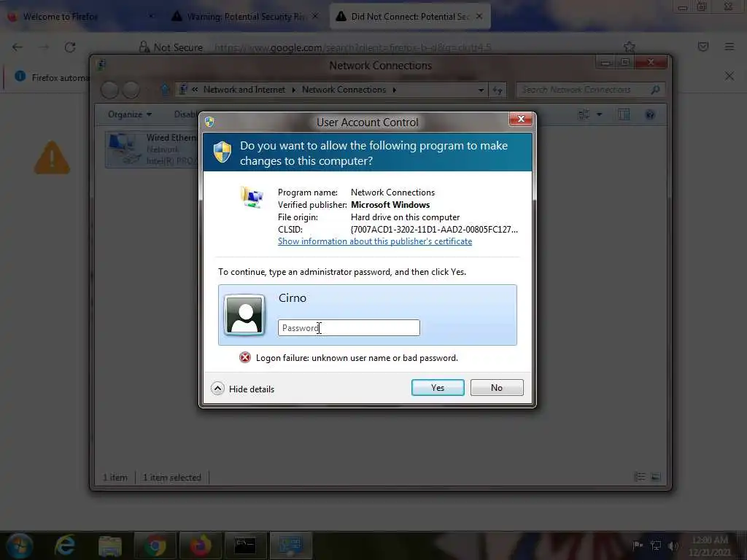The width and height of the screenshot is (747, 560).
Task: Launch Internet Explorer from taskbar
Action: click(x=65, y=545)
